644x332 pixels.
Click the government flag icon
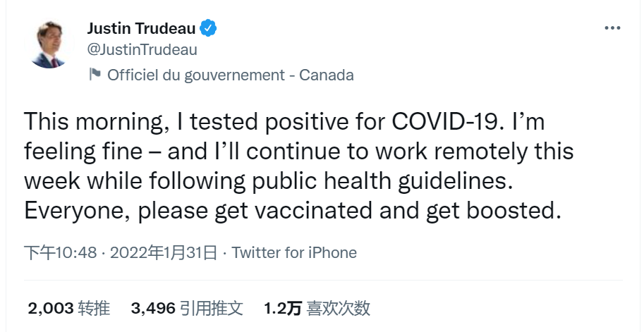pyautogui.click(x=95, y=74)
